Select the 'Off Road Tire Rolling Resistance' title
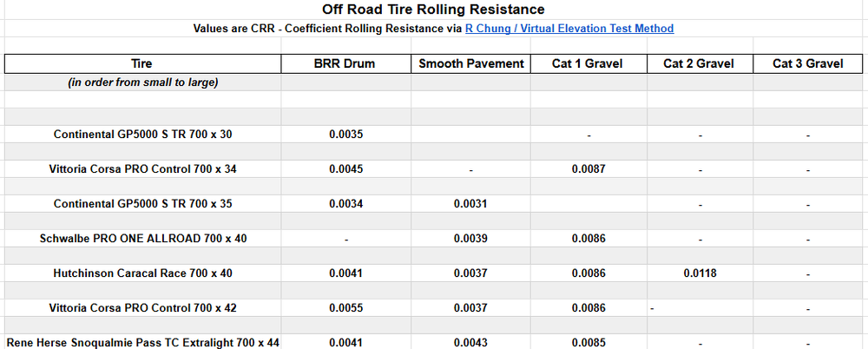Viewport: 868px width, 349px height. [x=433, y=10]
